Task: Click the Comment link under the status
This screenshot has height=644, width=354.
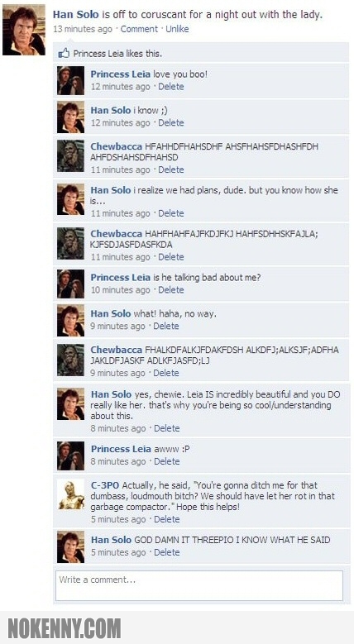Action: [139, 29]
